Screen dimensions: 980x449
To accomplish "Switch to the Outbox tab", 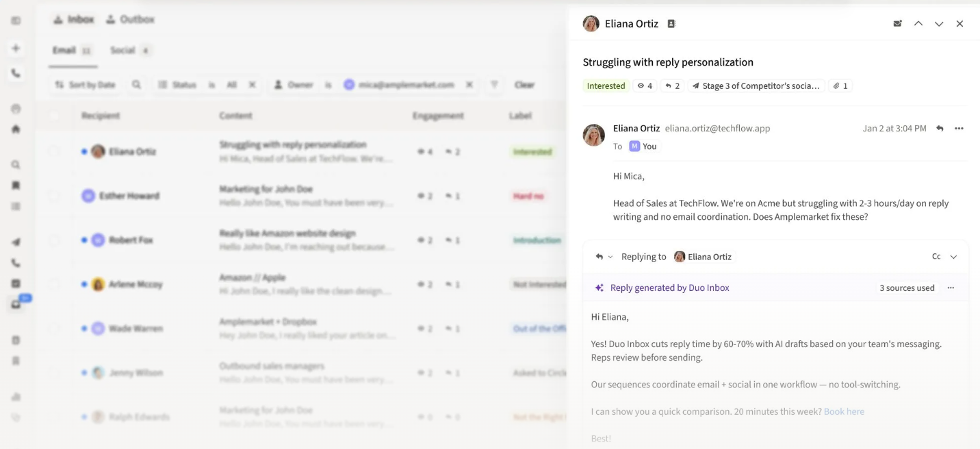I will tap(130, 20).
